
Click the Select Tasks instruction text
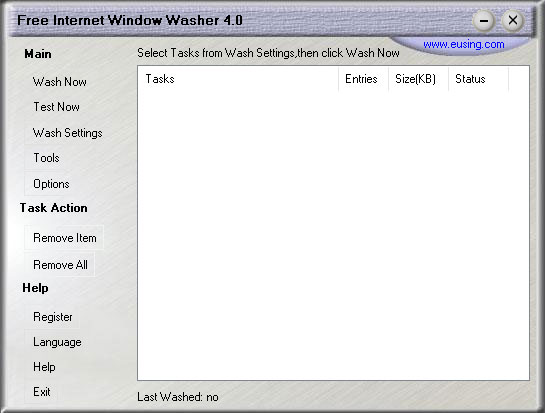click(x=268, y=53)
